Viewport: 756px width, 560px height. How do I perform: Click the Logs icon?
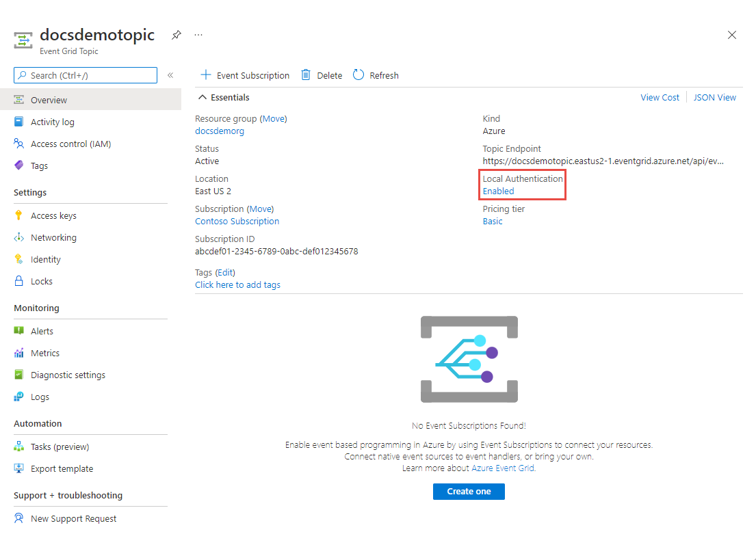pyautogui.click(x=18, y=397)
